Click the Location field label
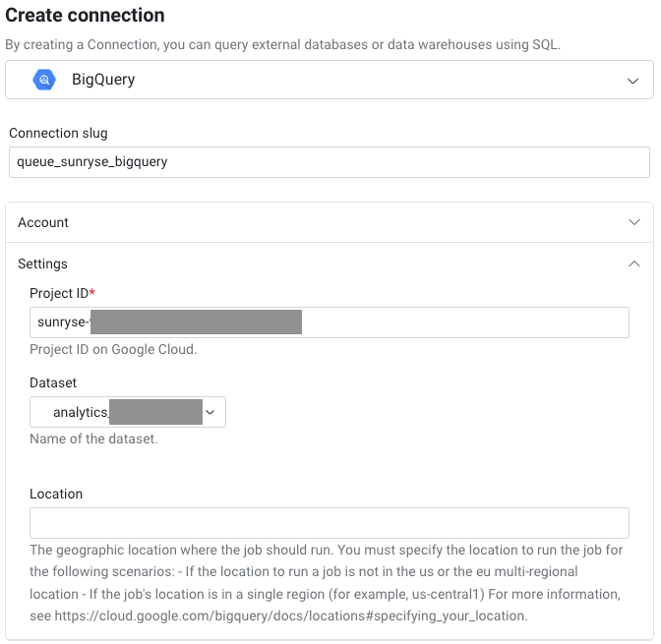The width and height of the screenshot is (661, 644). pyautogui.click(x=56, y=494)
